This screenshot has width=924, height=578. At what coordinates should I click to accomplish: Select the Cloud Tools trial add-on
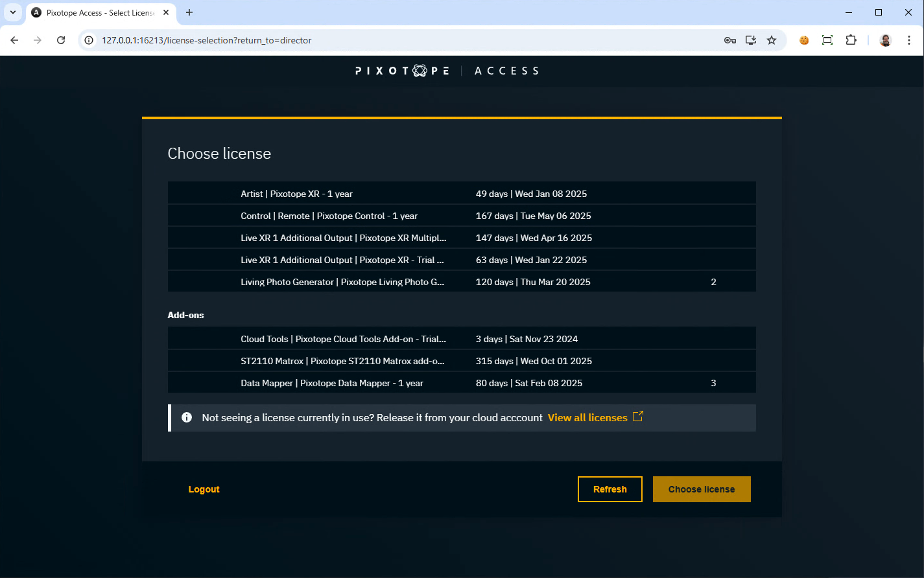tap(462, 338)
